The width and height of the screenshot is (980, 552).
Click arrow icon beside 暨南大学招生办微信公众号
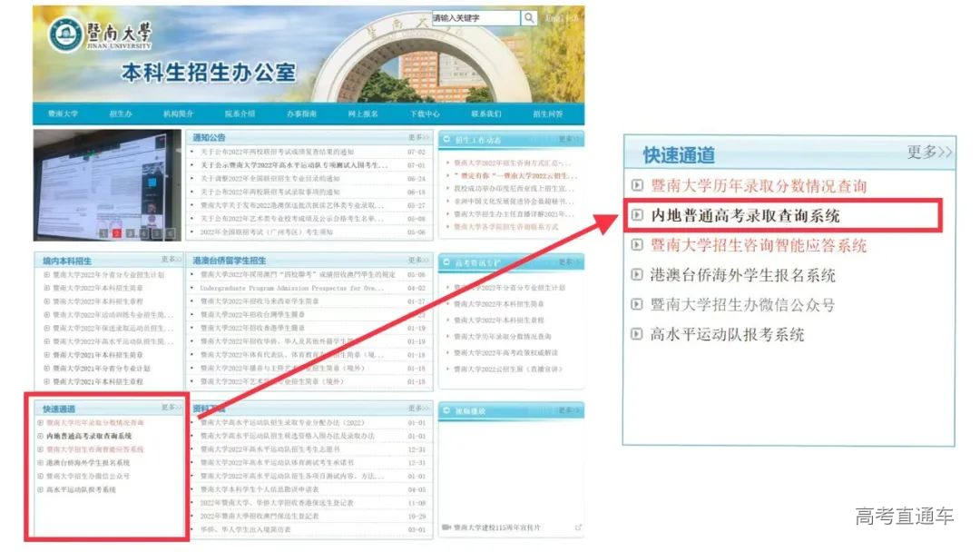coord(638,303)
